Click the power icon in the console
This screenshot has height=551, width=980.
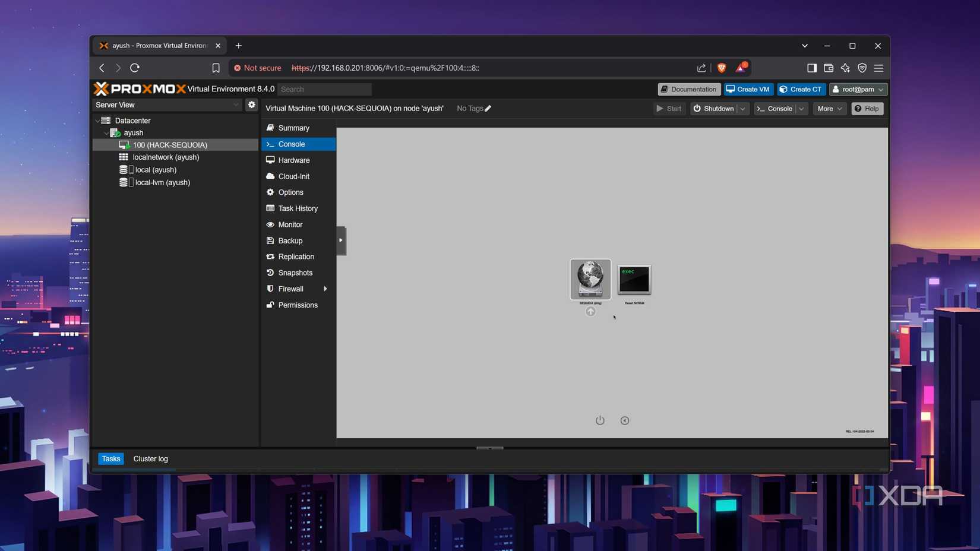(x=600, y=420)
